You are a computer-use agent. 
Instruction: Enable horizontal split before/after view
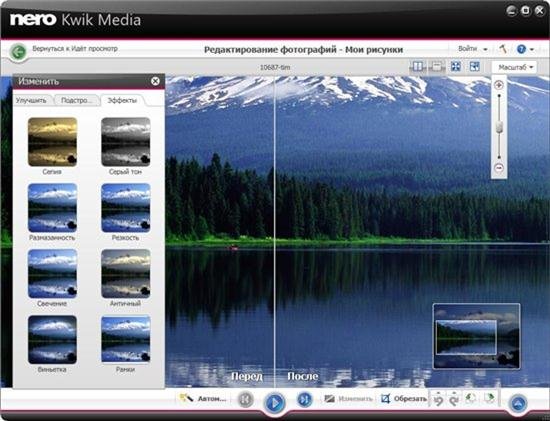point(436,66)
